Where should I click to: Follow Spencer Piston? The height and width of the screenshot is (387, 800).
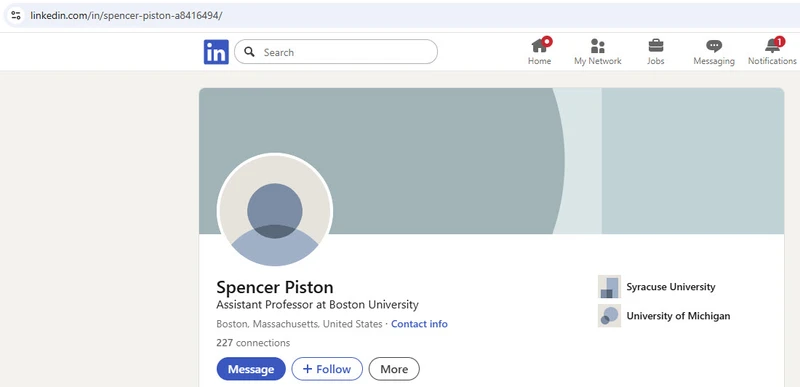[x=327, y=369]
